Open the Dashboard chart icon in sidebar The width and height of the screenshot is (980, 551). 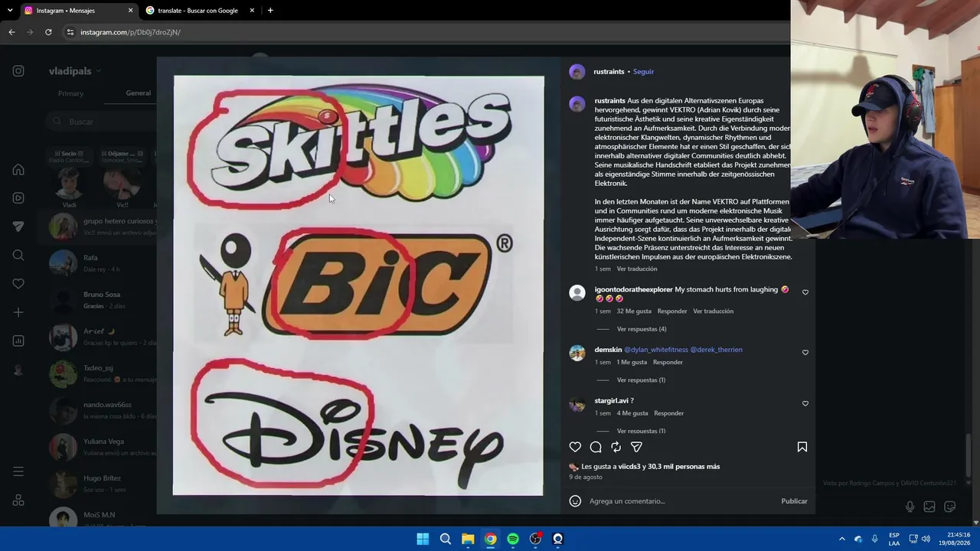click(x=18, y=341)
